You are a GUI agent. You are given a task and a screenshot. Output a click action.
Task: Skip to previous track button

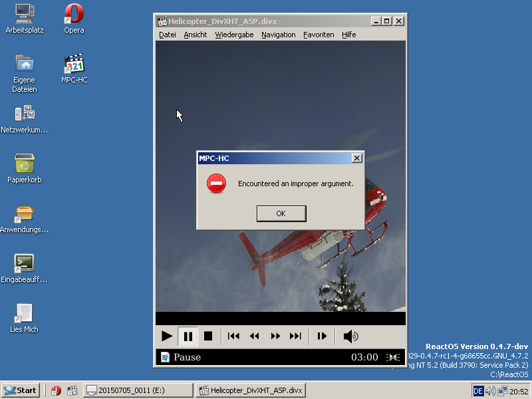click(x=233, y=336)
